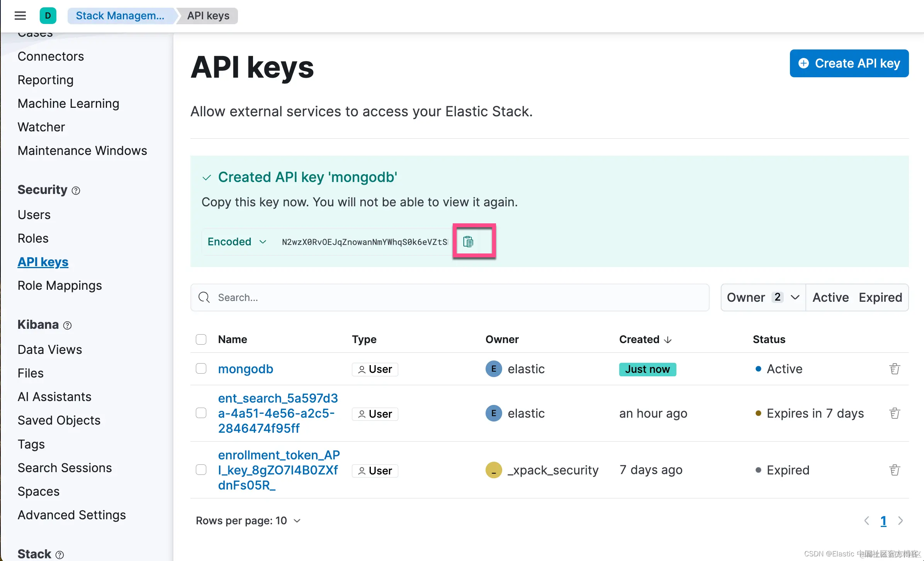Open Reporting in the sidebar
The width and height of the screenshot is (924, 561).
click(46, 80)
